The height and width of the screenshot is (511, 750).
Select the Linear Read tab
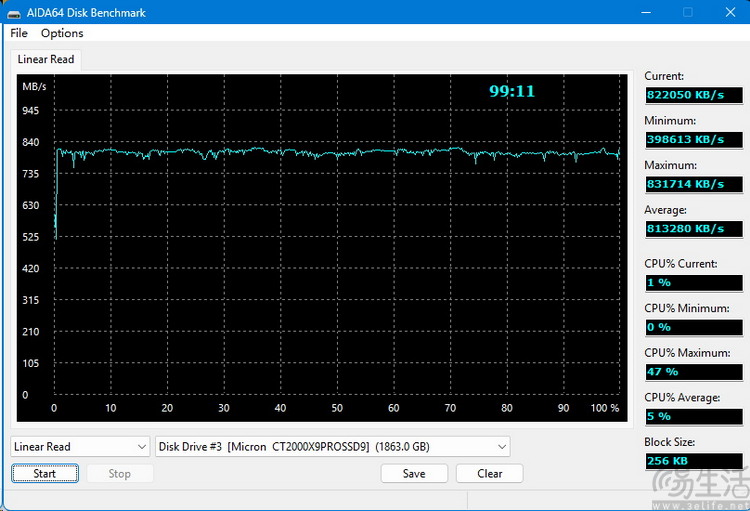pos(46,59)
